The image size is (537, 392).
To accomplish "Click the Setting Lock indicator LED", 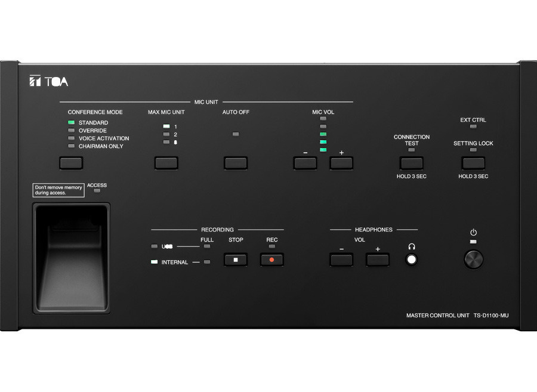I will click(x=473, y=150).
